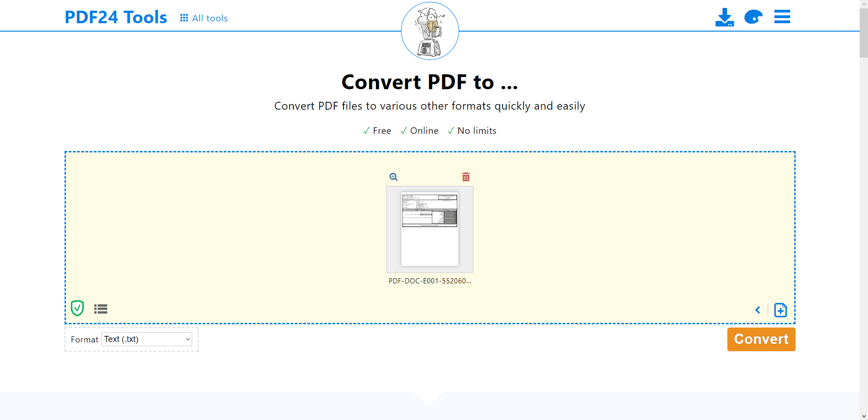Viewport: 868px width, 420px height.
Task: Delete the uploaded PDF with trash icon
Action: point(466,177)
